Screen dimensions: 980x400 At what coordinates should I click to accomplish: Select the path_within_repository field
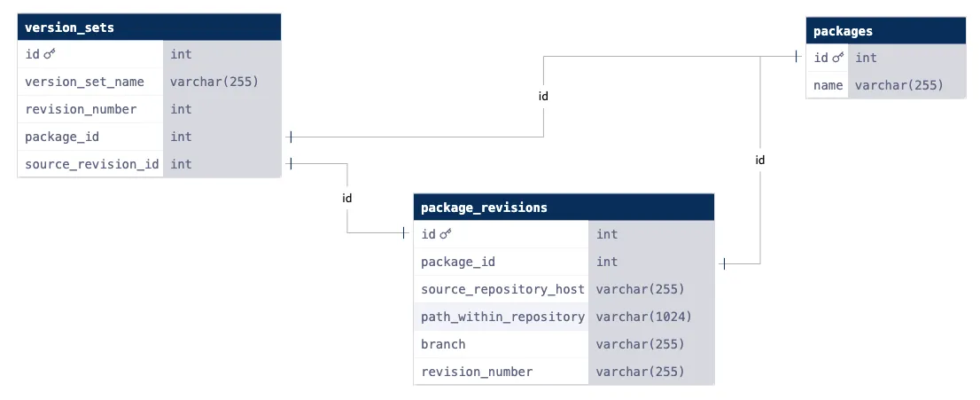tap(502, 317)
